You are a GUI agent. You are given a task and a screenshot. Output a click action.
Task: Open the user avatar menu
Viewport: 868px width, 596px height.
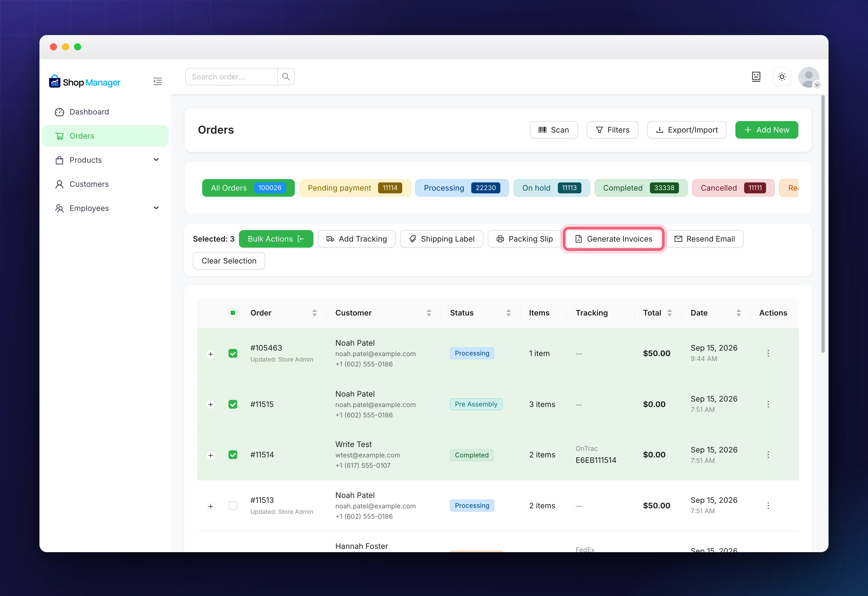[809, 77]
